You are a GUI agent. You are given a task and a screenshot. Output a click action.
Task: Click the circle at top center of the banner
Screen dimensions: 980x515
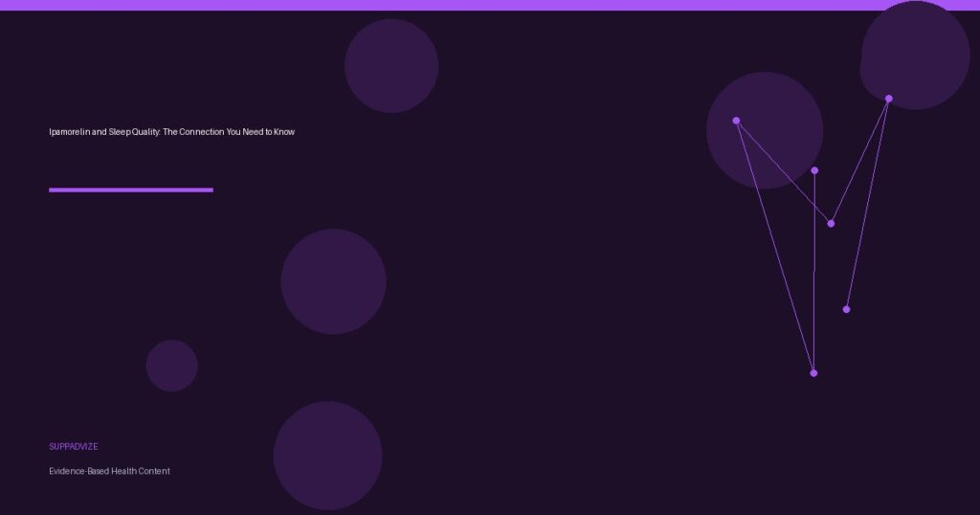391,66
